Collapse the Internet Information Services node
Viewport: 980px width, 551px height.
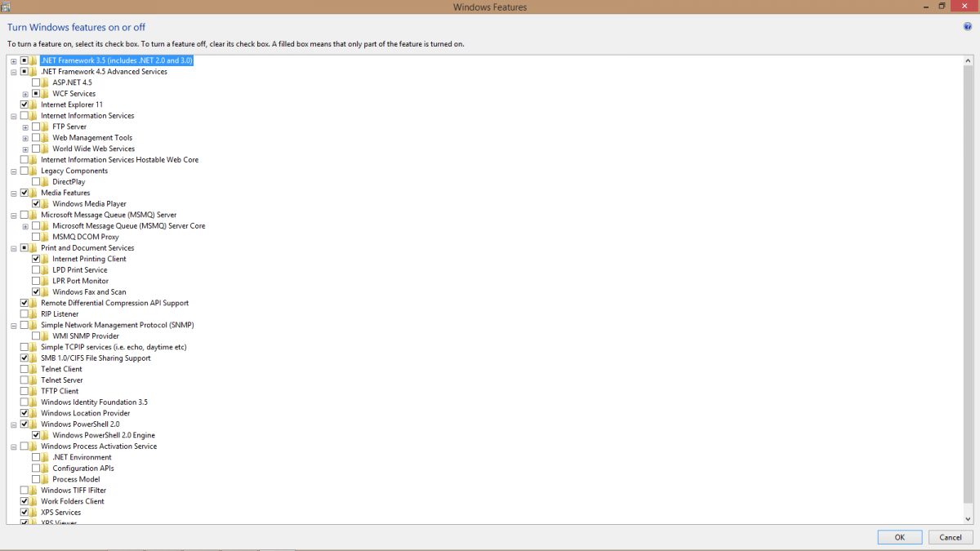tap(14, 116)
